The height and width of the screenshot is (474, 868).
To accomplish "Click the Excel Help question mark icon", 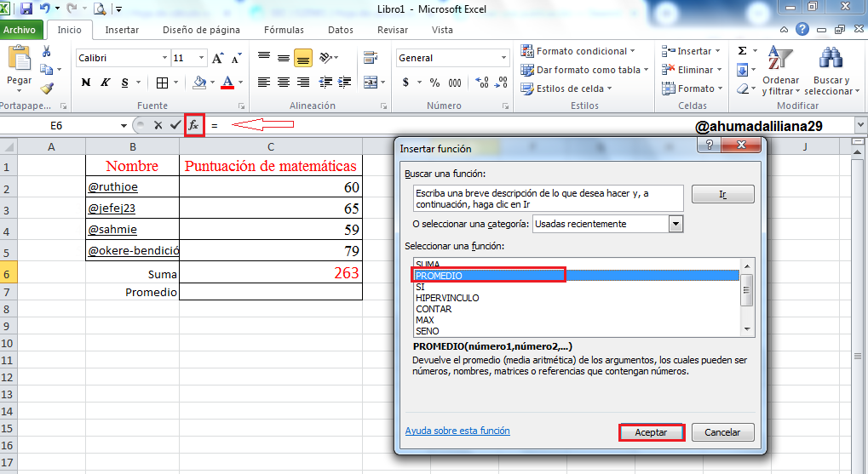I will click(x=802, y=29).
